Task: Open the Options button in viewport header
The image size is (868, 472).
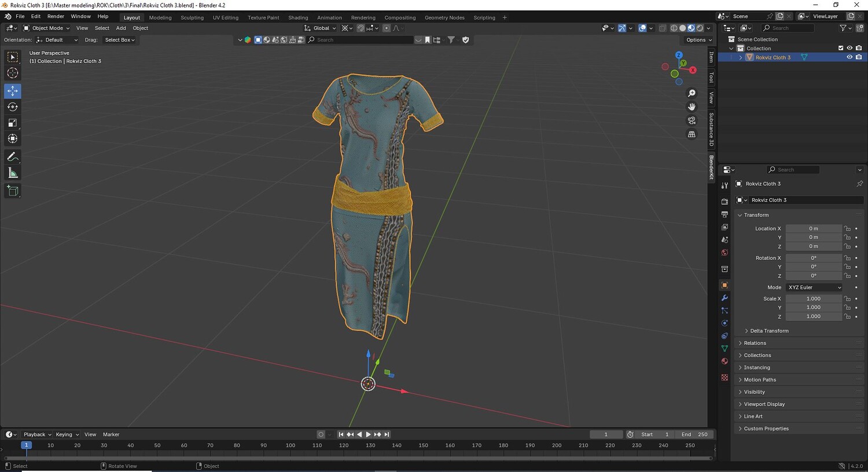Action: tap(698, 40)
